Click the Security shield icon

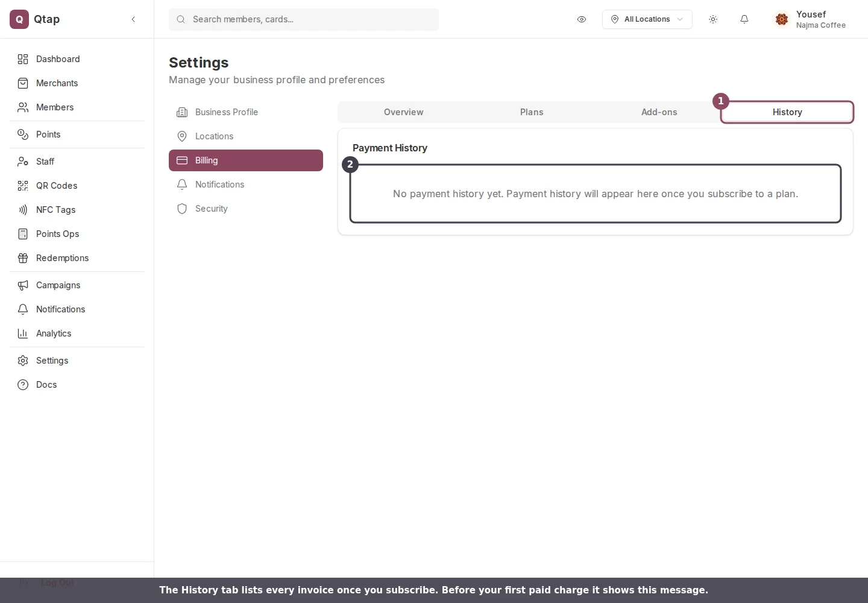tap(182, 209)
